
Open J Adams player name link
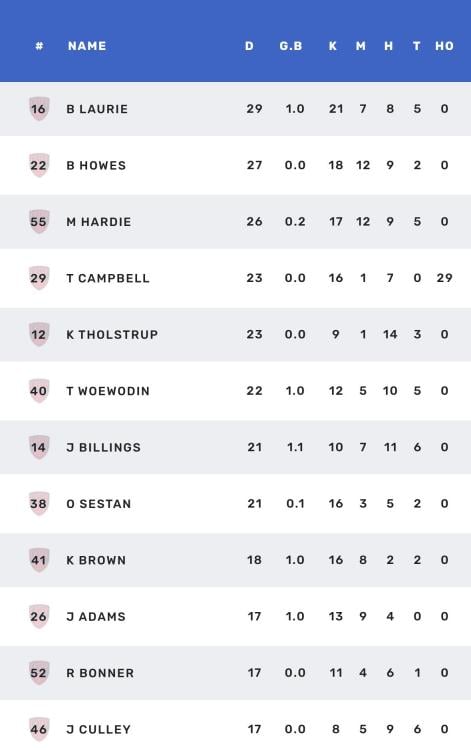tap(96, 617)
